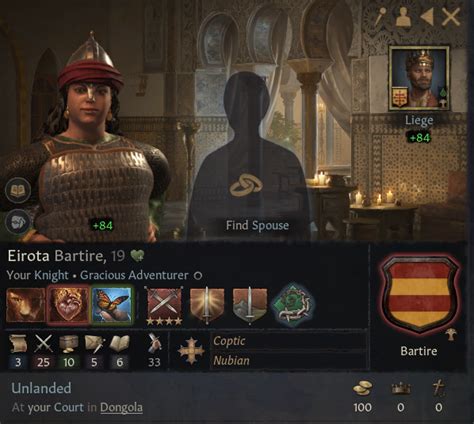Open the Liege portrait
This screenshot has width=474, height=424.
[x=419, y=78]
